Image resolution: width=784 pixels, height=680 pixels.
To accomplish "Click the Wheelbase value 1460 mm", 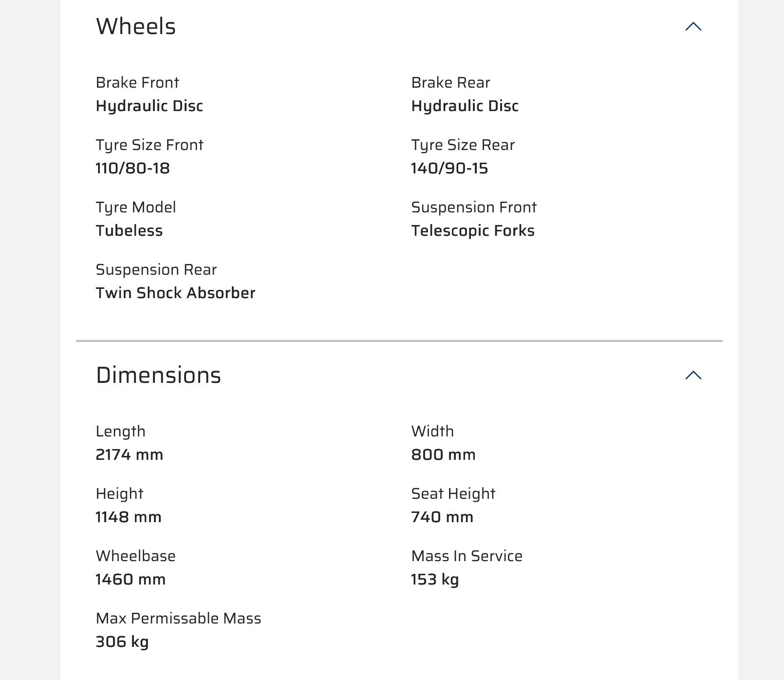I will [131, 579].
